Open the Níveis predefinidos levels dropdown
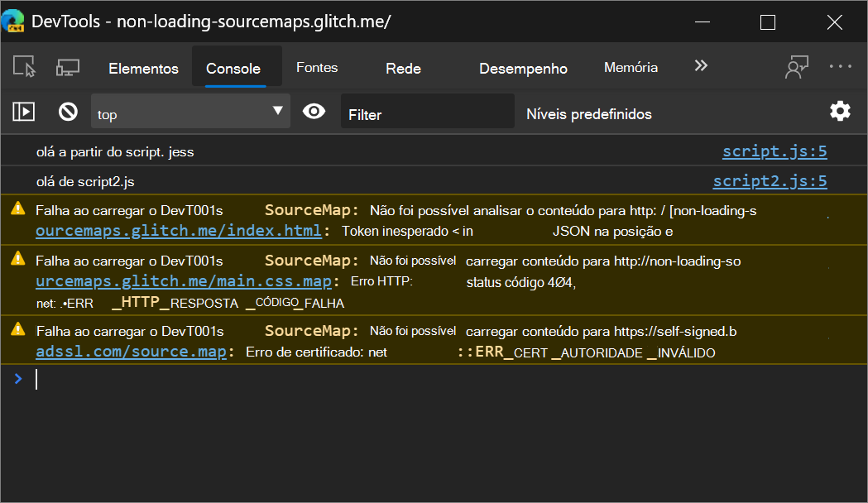 click(589, 114)
